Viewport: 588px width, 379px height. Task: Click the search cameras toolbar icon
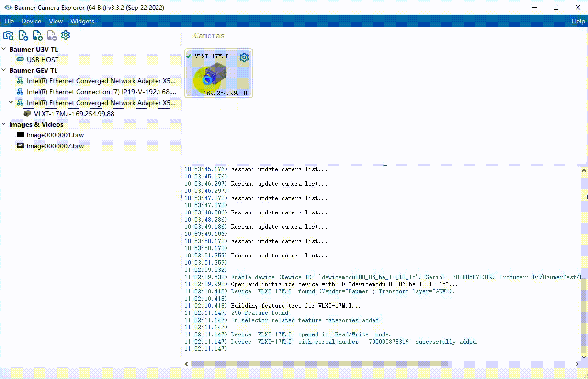(x=8, y=35)
